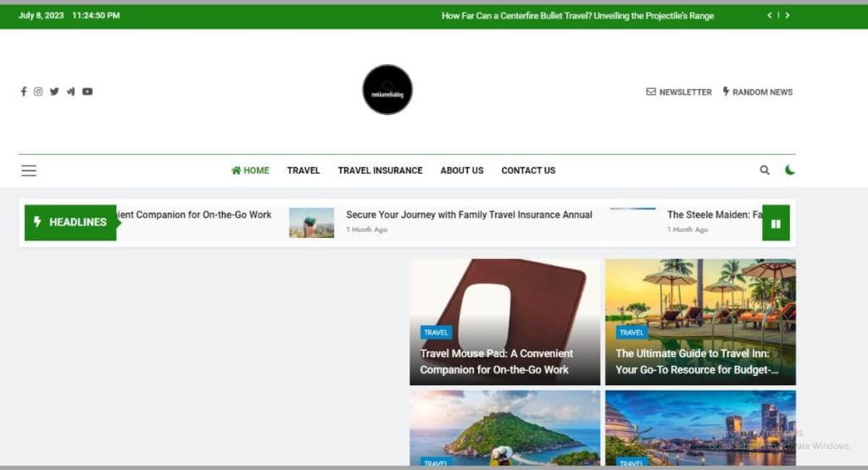Show next top-bar news item
Screen dimensions: 868x470
pos(787,15)
